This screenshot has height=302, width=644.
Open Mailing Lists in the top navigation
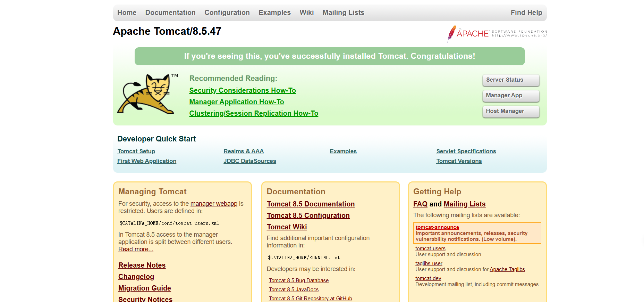pyautogui.click(x=344, y=13)
